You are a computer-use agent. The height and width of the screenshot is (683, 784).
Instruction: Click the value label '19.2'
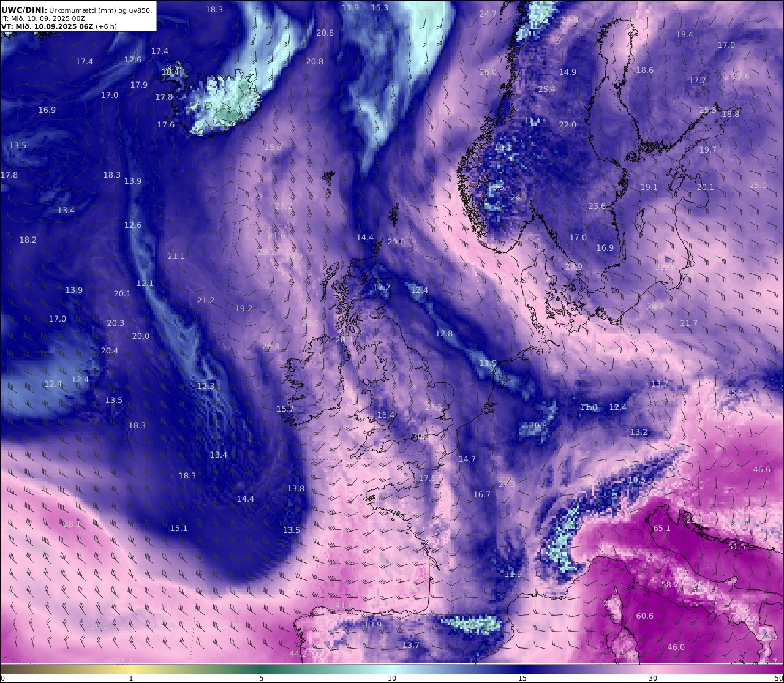pos(244,308)
